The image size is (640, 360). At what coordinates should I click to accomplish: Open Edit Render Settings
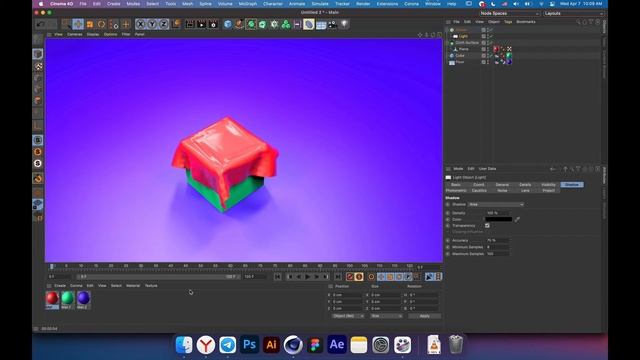(x=213, y=24)
